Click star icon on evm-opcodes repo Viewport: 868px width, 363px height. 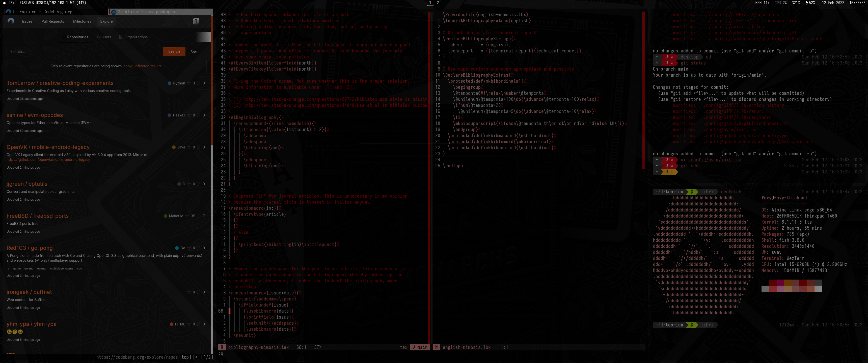tap(189, 115)
